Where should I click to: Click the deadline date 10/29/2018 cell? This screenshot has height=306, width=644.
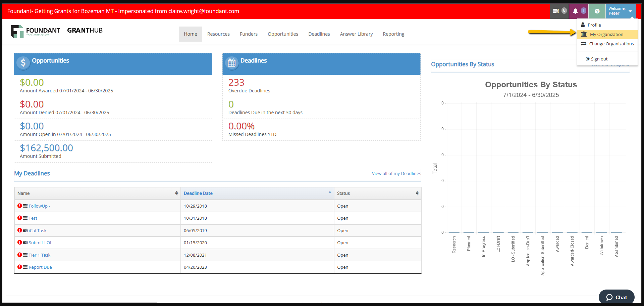258,206
